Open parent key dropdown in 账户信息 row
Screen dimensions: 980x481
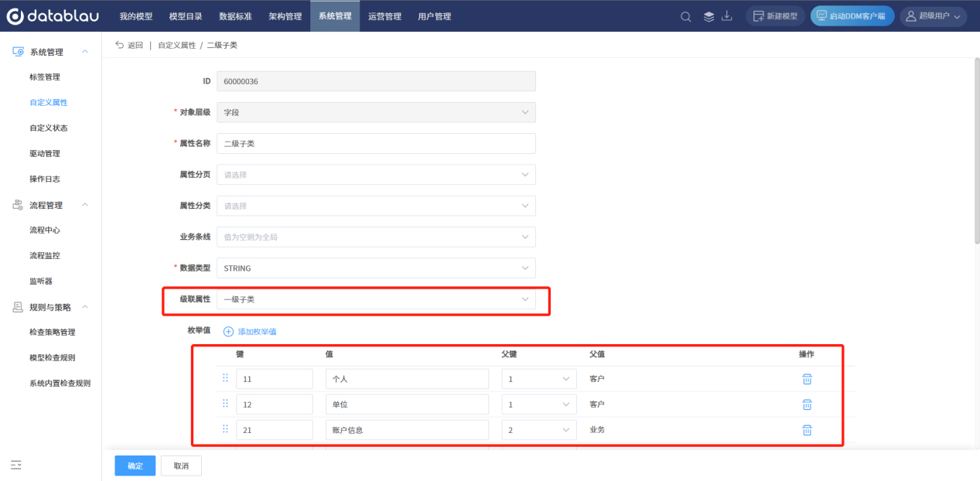point(539,430)
